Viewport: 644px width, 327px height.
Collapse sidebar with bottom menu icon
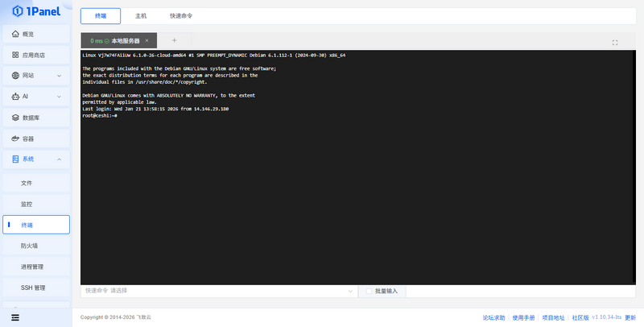pyautogui.click(x=15, y=317)
